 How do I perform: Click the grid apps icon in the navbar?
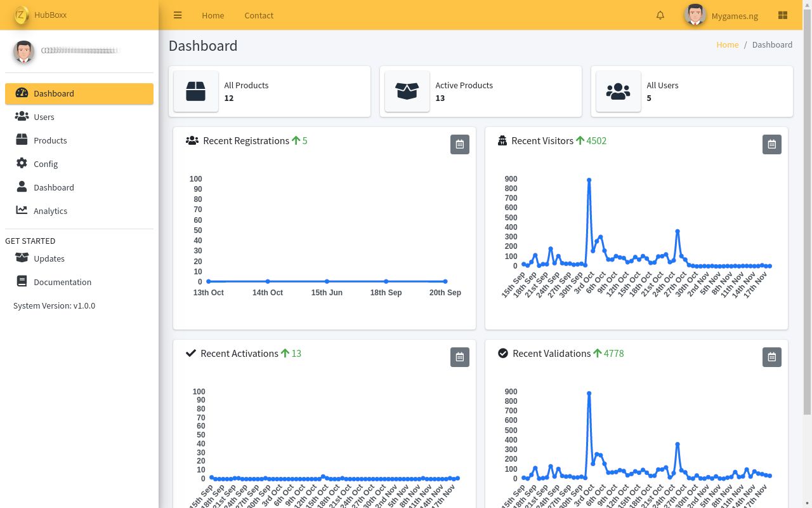782,15
